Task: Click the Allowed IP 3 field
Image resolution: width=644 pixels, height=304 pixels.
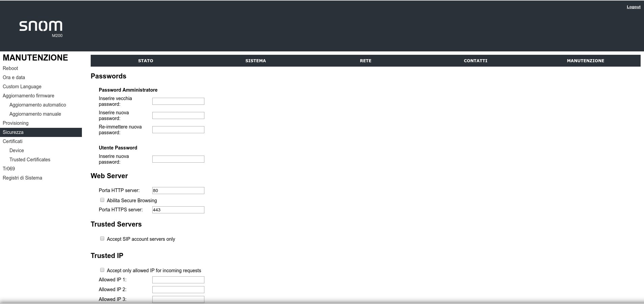Action: 178,299
